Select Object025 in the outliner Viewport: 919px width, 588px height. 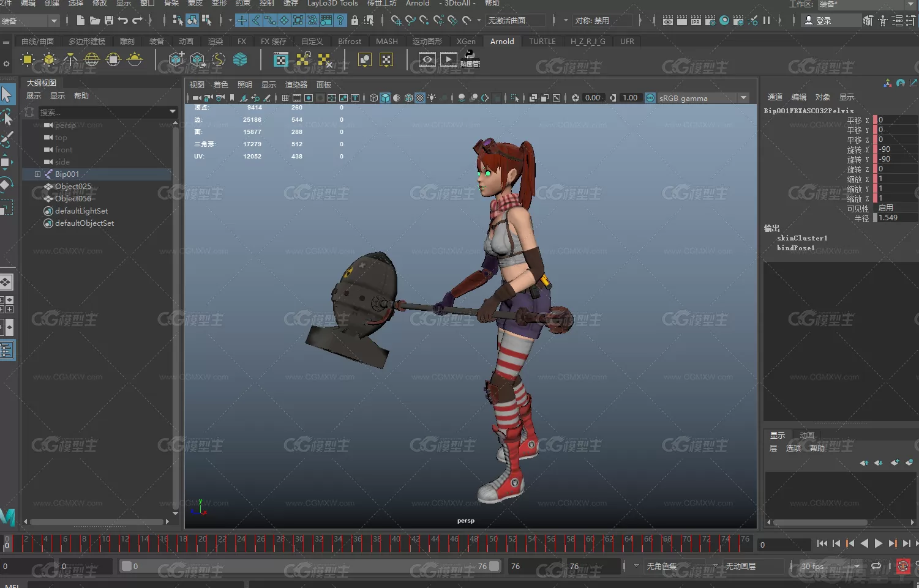pos(73,187)
